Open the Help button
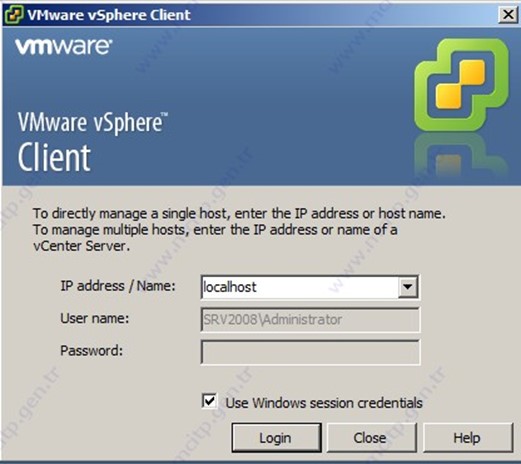 [x=467, y=437]
